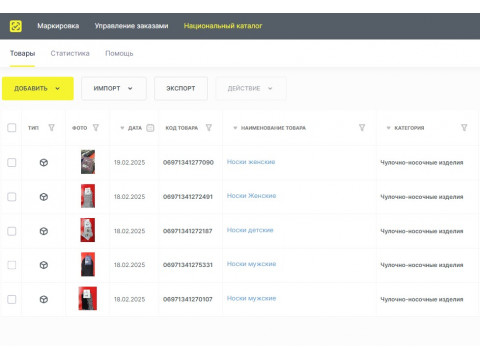480x360 pixels.
Task: Check the row with code 06971341277090
Action: [x=12, y=162]
